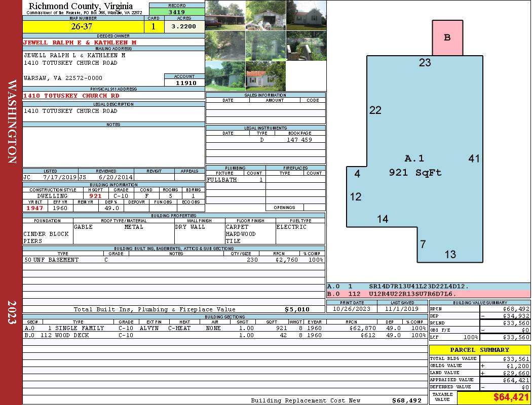This screenshot has height=405, width=532.
Task: Click year built value 1947
Action: (x=35, y=208)
